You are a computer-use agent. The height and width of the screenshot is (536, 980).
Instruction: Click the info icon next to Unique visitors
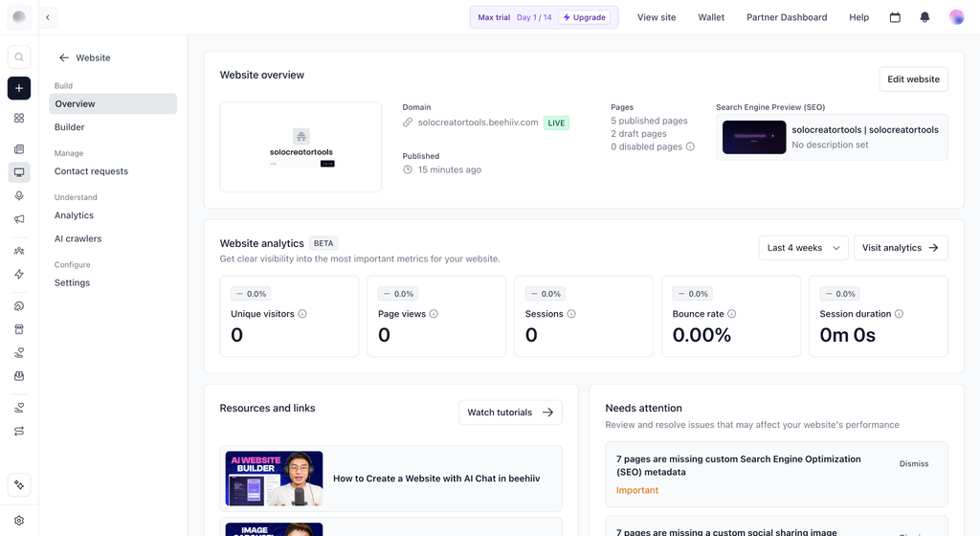302,314
